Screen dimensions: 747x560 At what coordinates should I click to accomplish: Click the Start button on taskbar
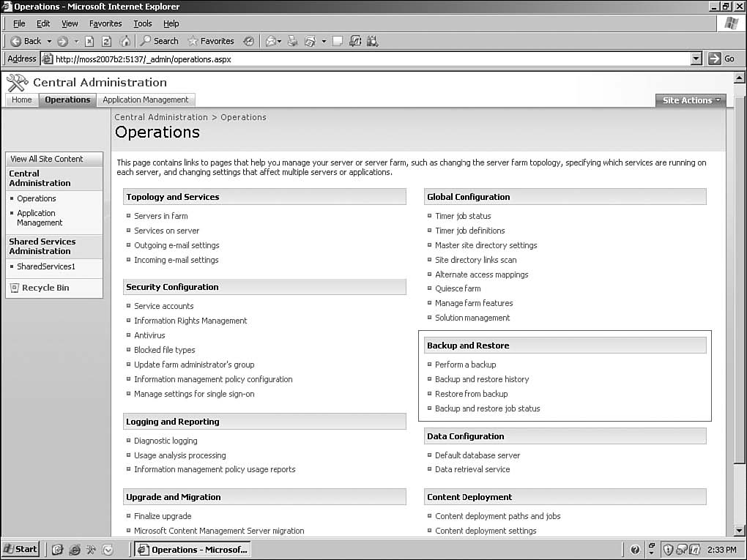coord(21,549)
